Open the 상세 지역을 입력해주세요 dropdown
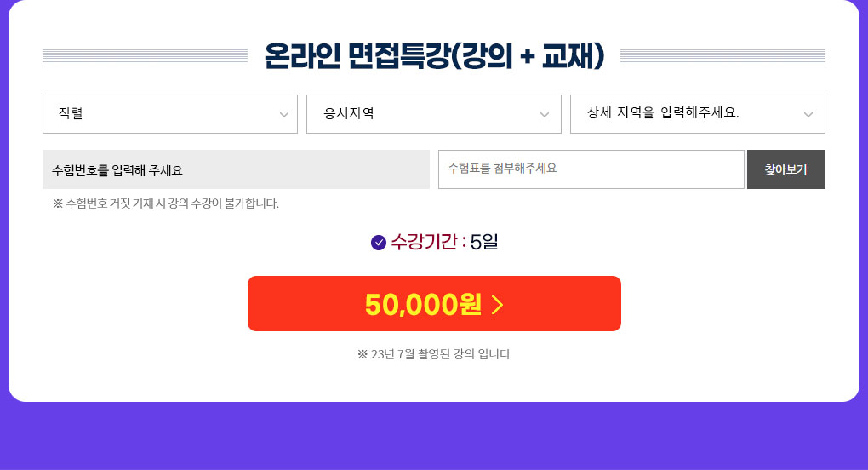This screenshot has width=868, height=470. (698, 114)
